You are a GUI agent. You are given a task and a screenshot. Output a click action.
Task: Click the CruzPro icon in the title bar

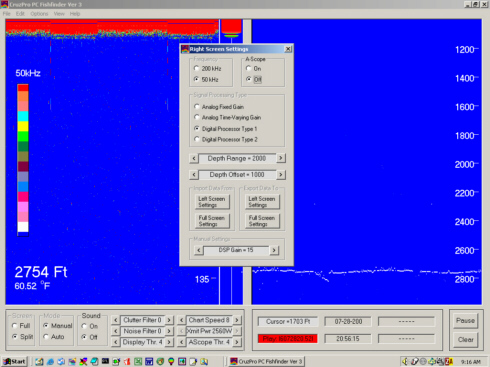click(4, 4)
